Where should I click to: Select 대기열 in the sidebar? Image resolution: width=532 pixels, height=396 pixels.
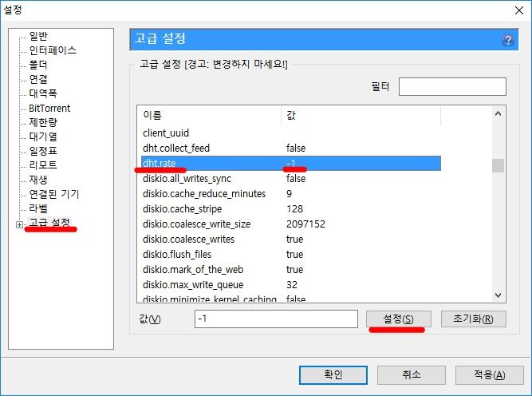(x=43, y=137)
